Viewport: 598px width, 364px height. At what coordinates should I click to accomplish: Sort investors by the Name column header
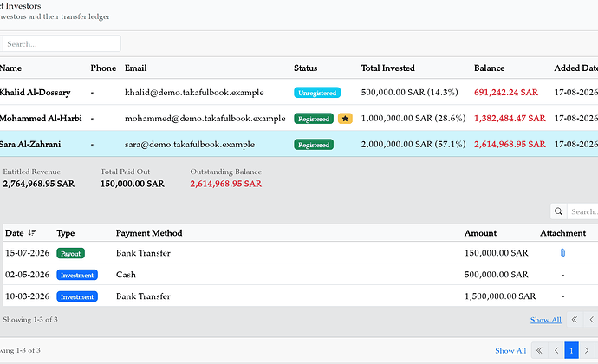(x=10, y=68)
